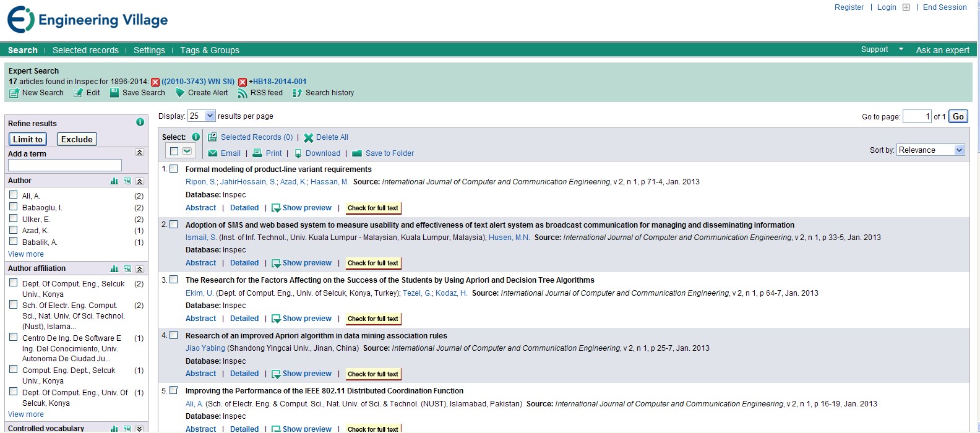Click author link Jiao Yabing
This screenshot has width=980, height=433.
(205, 348)
